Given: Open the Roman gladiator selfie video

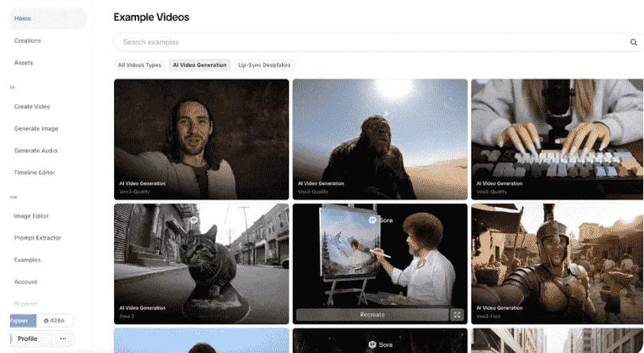Looking at the screenshot, I should click(558, 264).
